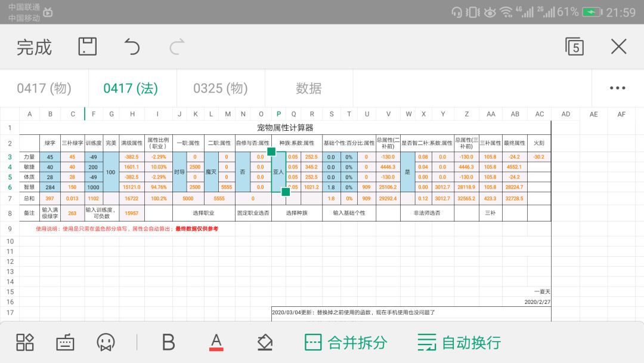Toggle bold formatting with the B button

pos(168,342)
